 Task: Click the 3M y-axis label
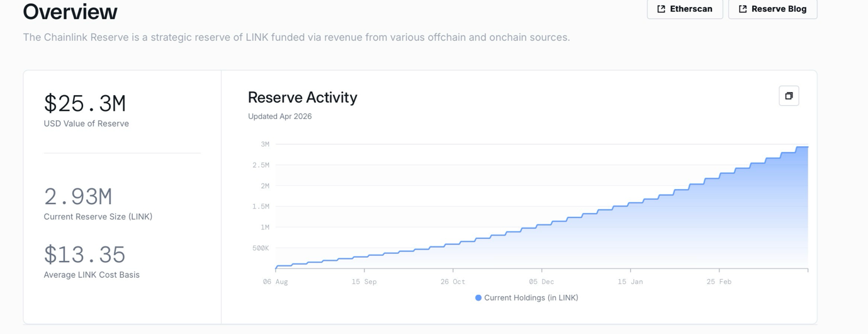tap(265, 144)
